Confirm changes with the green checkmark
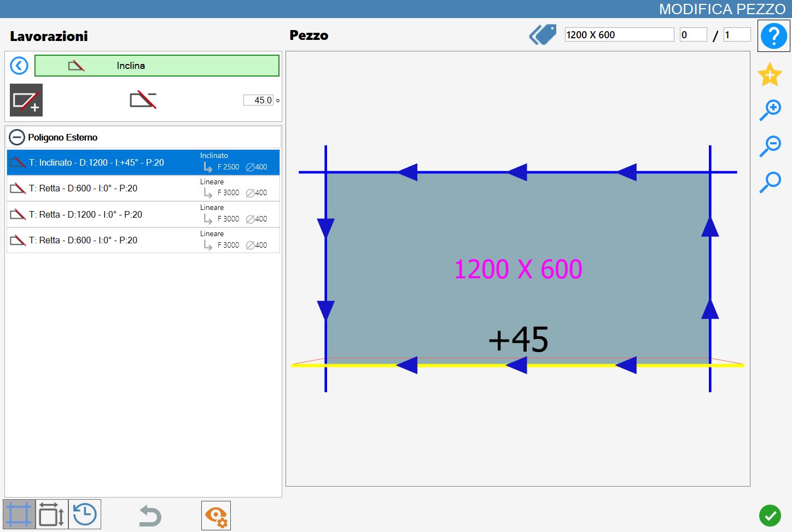The width and height of the screenshot is (792, 532). click(x=770, y=515)
